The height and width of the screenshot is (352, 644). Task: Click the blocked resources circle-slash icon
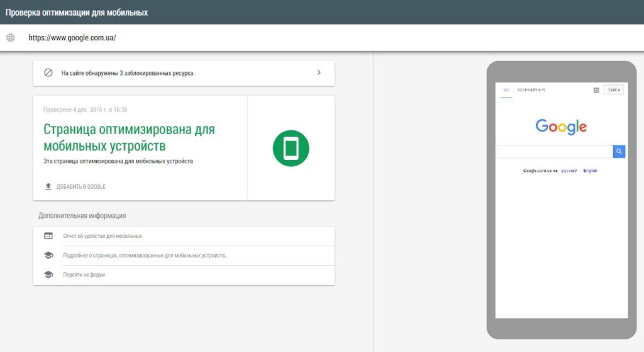coord(48,72)
